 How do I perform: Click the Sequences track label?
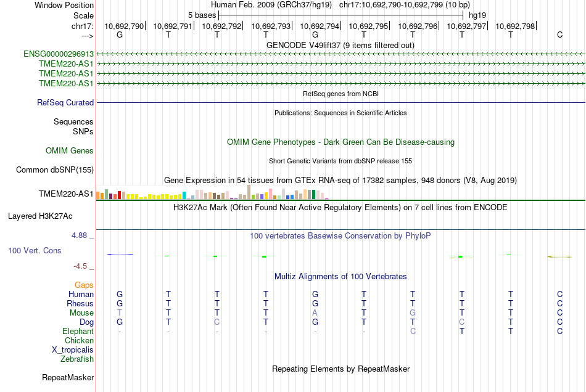73,121
